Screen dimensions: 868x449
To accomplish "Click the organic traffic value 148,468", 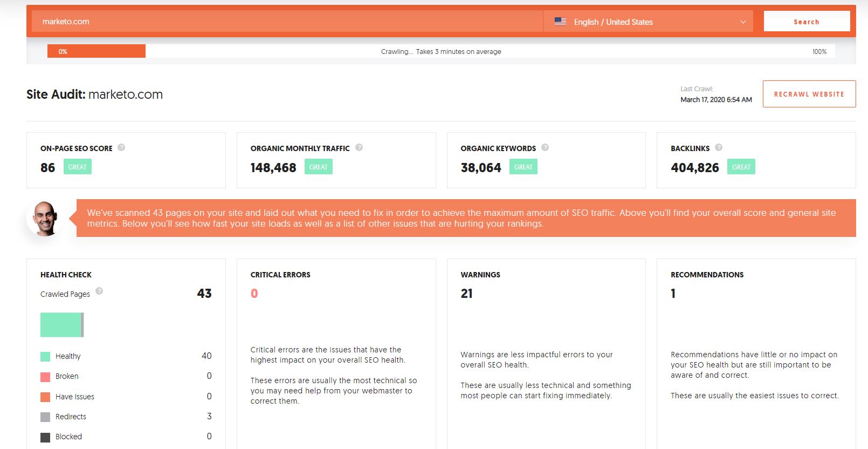I will [x=273, y=168].
